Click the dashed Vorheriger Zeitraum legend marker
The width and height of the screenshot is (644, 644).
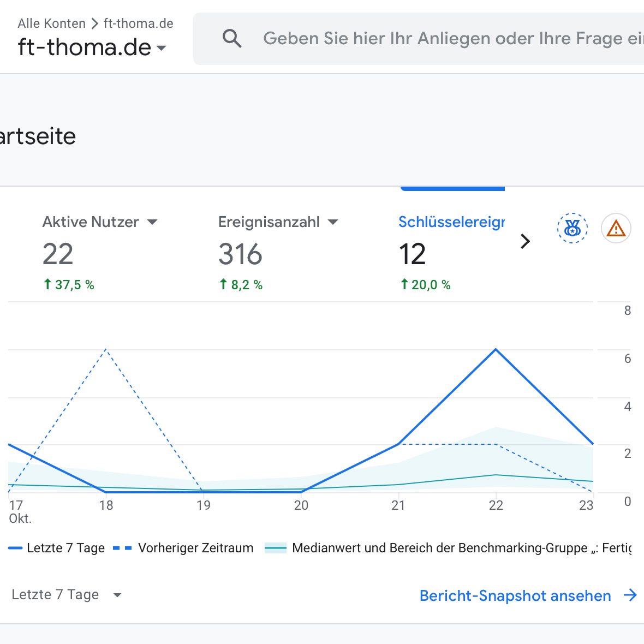pyautogui.click(x=122, y=548)
